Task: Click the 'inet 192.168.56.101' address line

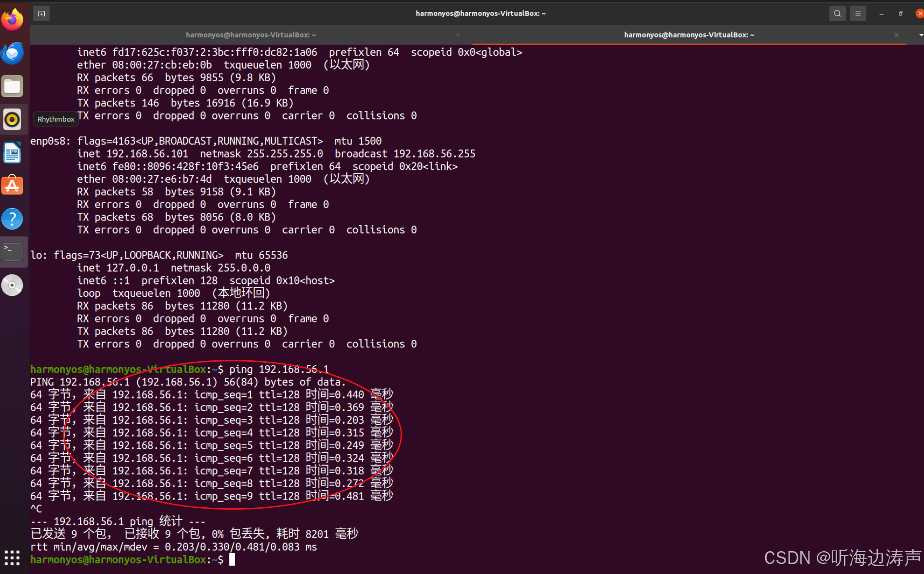Action: tap(276, 154)
